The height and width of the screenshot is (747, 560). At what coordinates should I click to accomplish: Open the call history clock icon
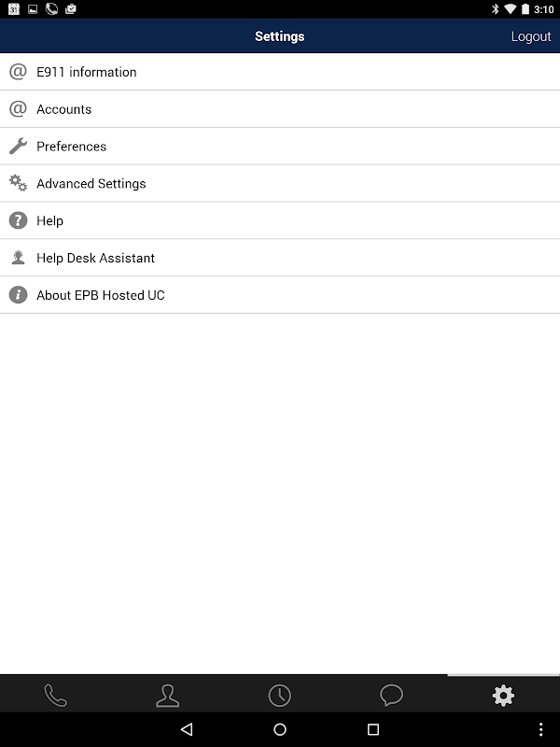pos(280,696)
